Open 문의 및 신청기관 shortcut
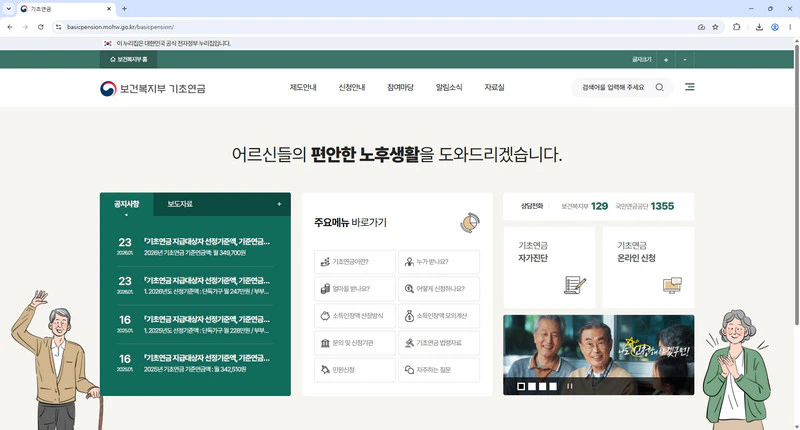 [x=355, y=343]
